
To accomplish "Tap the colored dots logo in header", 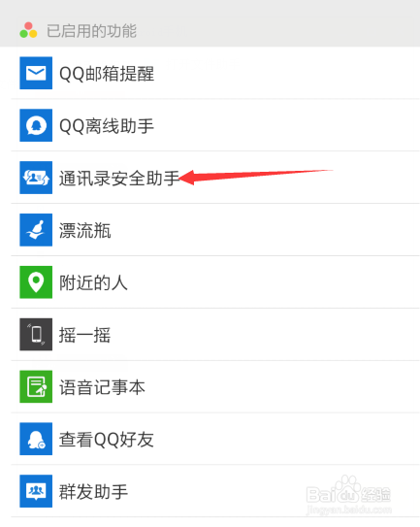I will pyautogui.click(x=28, y=30).
